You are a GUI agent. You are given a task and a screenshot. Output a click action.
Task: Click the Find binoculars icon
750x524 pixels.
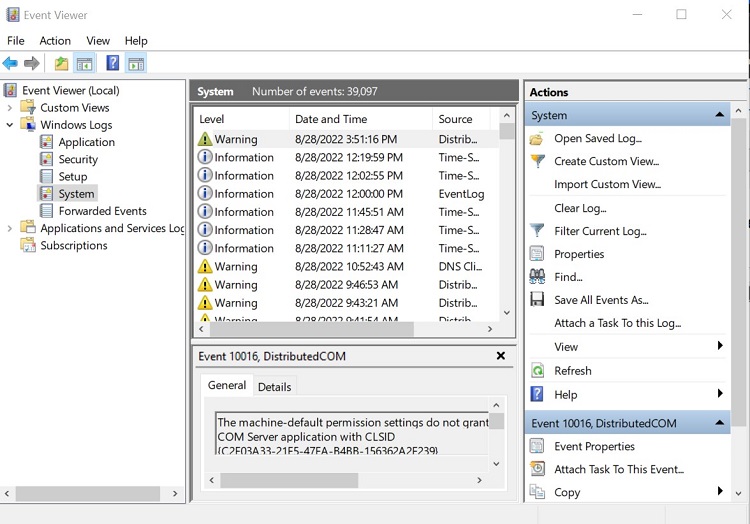coord(537,277)
